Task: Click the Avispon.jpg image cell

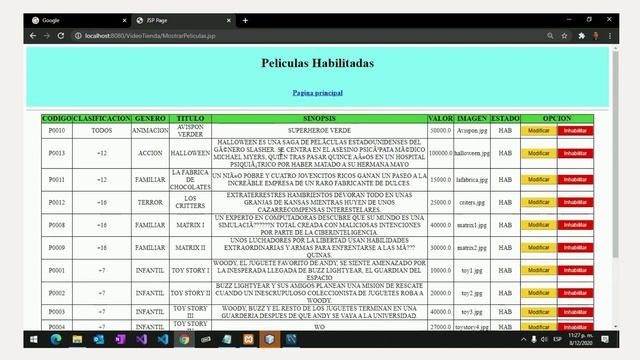Action: pos(472,131)
